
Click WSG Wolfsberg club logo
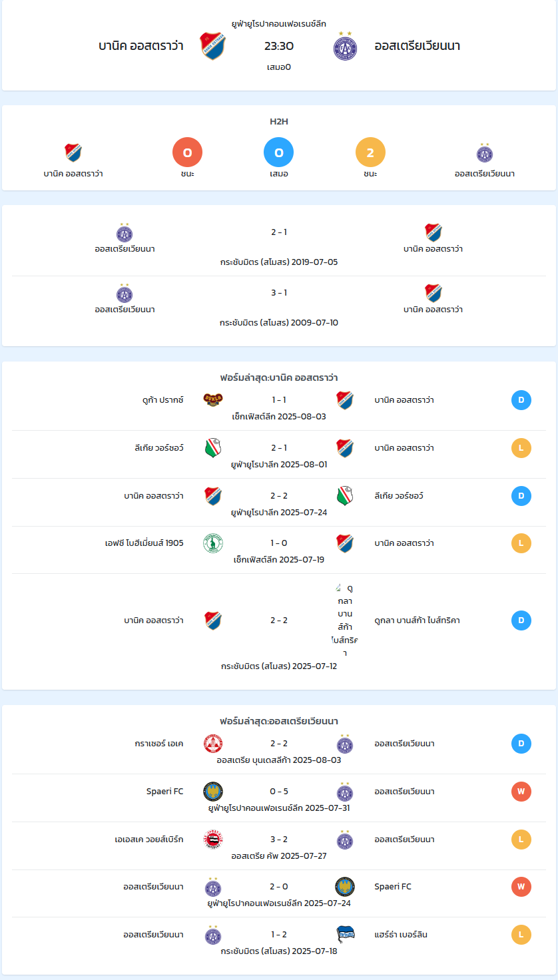pos(213,840)
